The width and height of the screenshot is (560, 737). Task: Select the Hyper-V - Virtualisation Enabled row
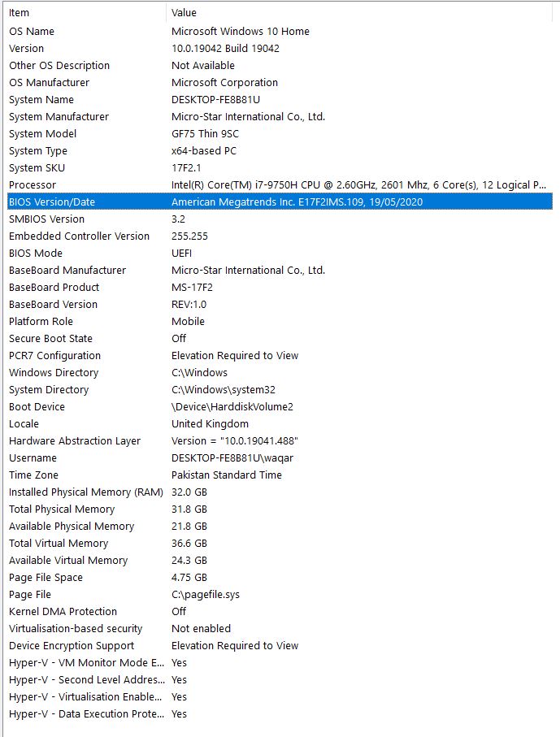coord(280,697)
